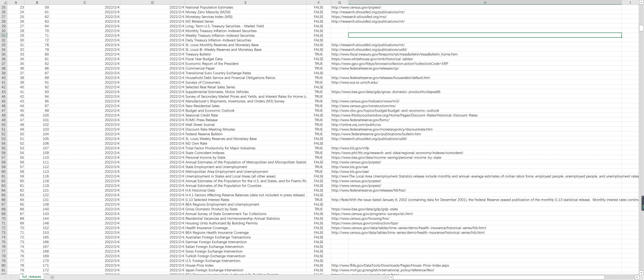Select column F header
The width and height of the screenshot is (644, 280).
pyautogui.click(x=318, y=3)
